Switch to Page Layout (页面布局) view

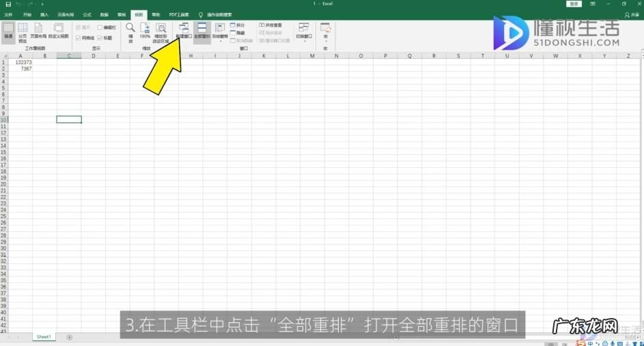pyautogui.click(x=38, y=31)
